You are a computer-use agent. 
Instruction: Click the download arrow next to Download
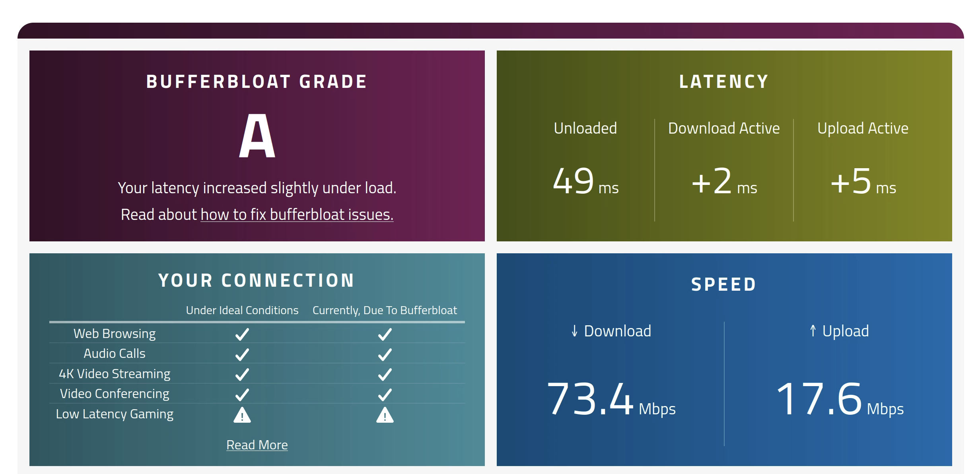click(574, 331)
